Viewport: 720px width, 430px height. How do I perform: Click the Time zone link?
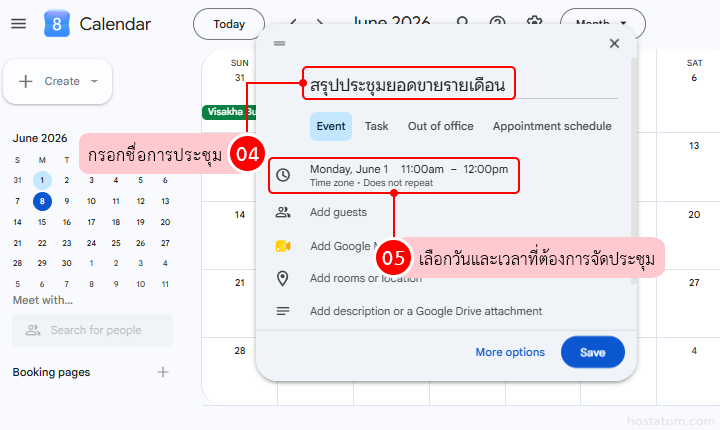click(x=332, y=183)
